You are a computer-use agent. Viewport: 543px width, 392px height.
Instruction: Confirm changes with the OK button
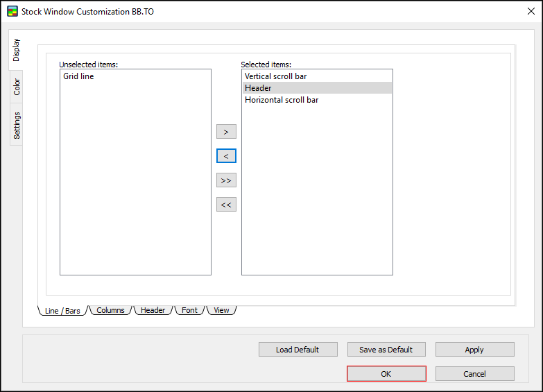click(386, 374)
